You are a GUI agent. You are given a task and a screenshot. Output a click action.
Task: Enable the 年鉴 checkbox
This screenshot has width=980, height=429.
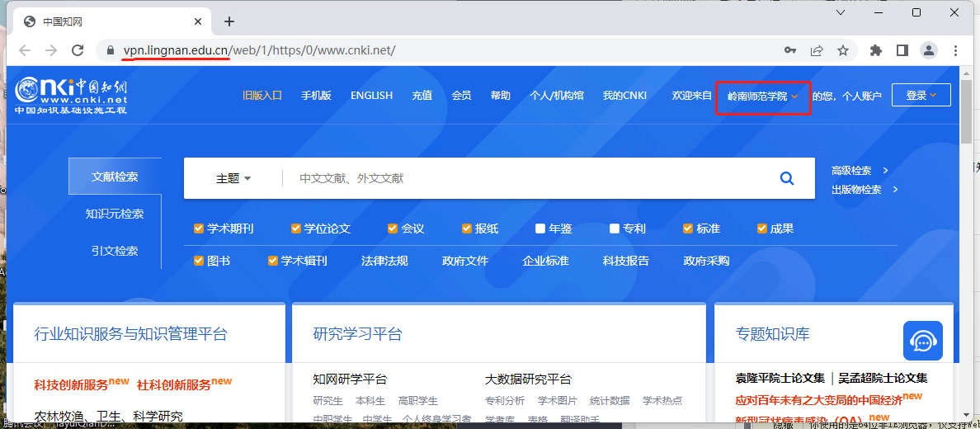point(540,229)
